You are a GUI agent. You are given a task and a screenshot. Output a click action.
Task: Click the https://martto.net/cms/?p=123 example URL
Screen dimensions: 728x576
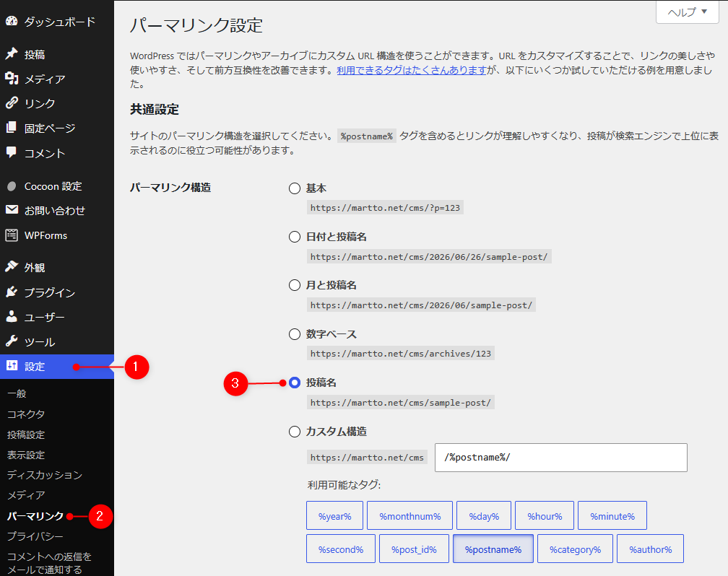[385, 207]
